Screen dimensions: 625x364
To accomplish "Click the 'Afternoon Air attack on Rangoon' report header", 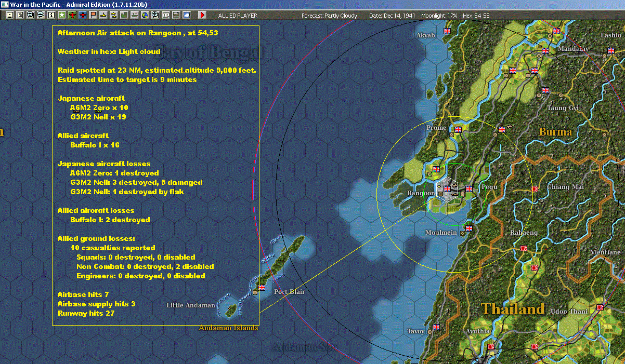I will pos(138,33).
